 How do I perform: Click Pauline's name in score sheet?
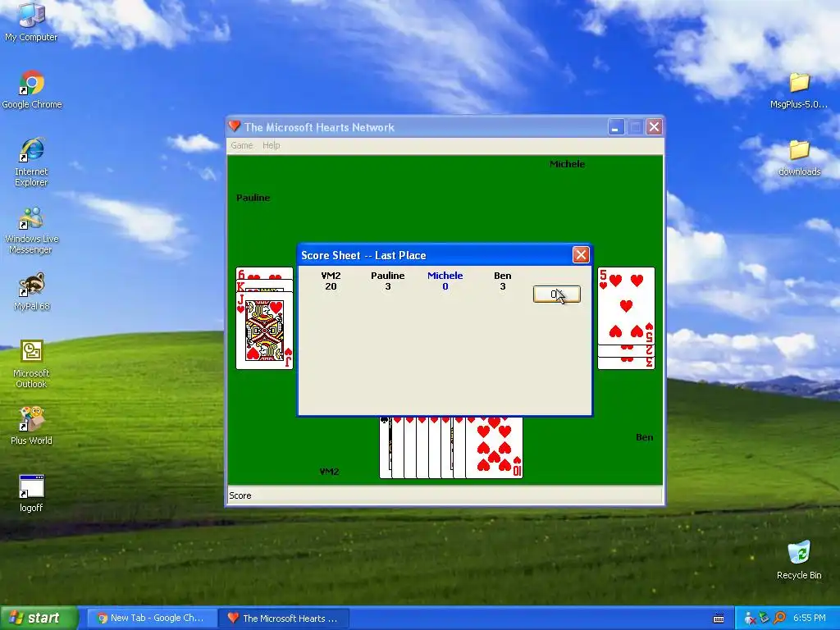tap(388, 276)
